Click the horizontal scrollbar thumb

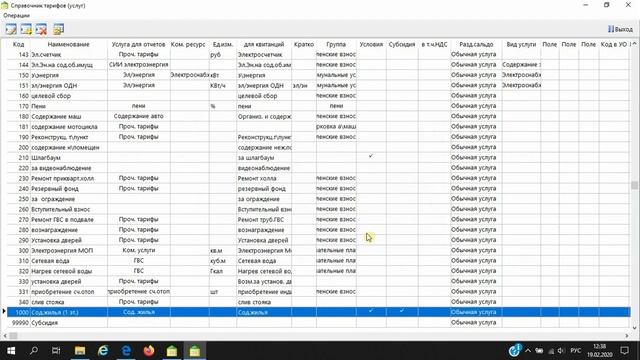[13, 336]
